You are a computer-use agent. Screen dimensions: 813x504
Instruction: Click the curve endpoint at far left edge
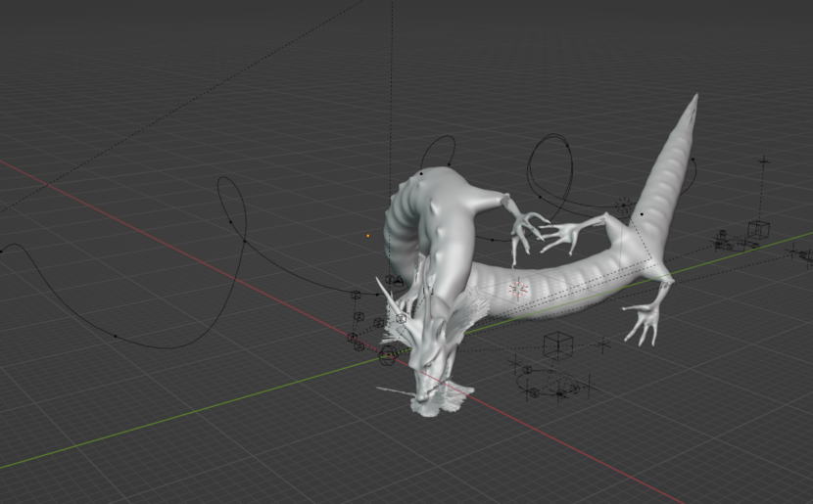[2, 250]
